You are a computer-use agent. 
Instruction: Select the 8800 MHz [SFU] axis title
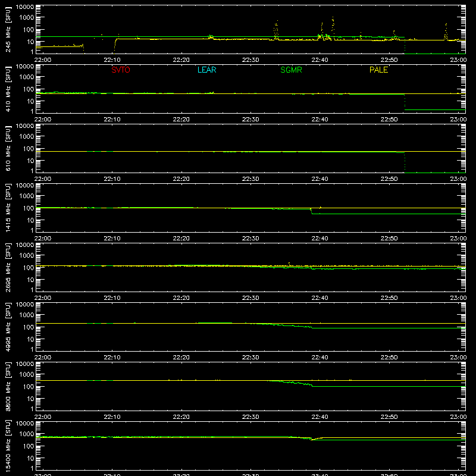pos(8,387)
